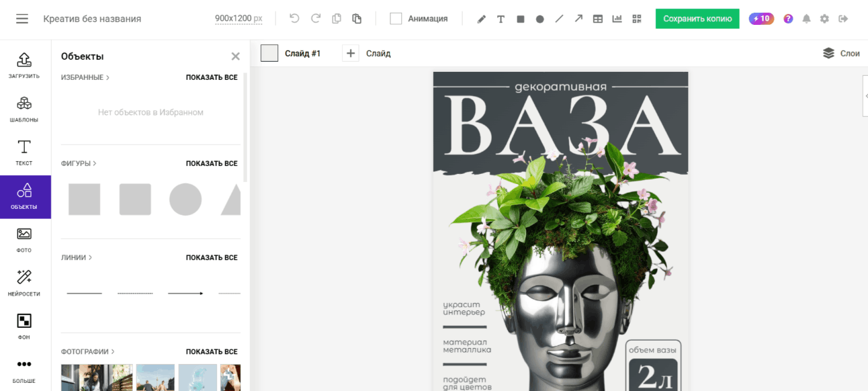Expand the Фотографии category

[x=88, y=351]
